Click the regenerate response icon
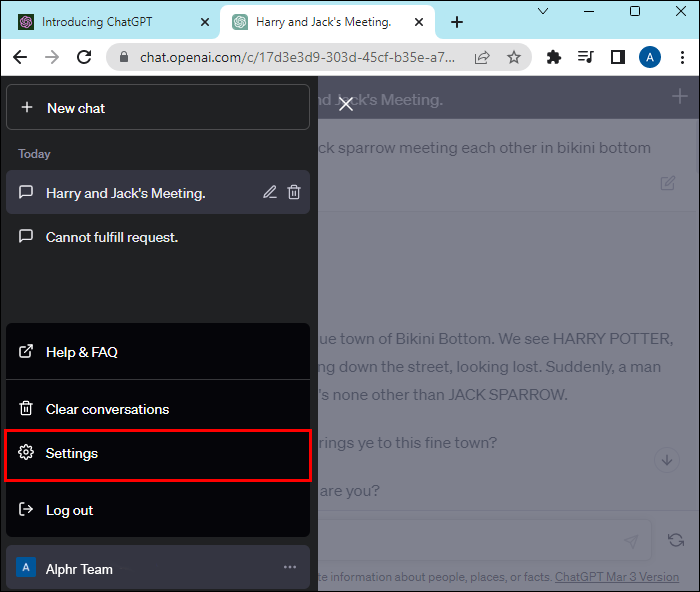 click(x=676, y=540)
